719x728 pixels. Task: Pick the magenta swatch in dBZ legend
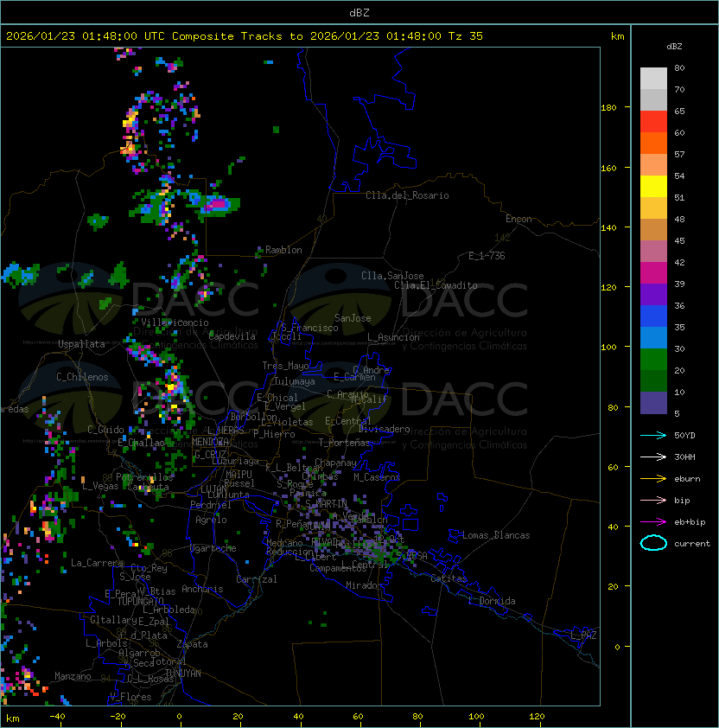point(653,273)
